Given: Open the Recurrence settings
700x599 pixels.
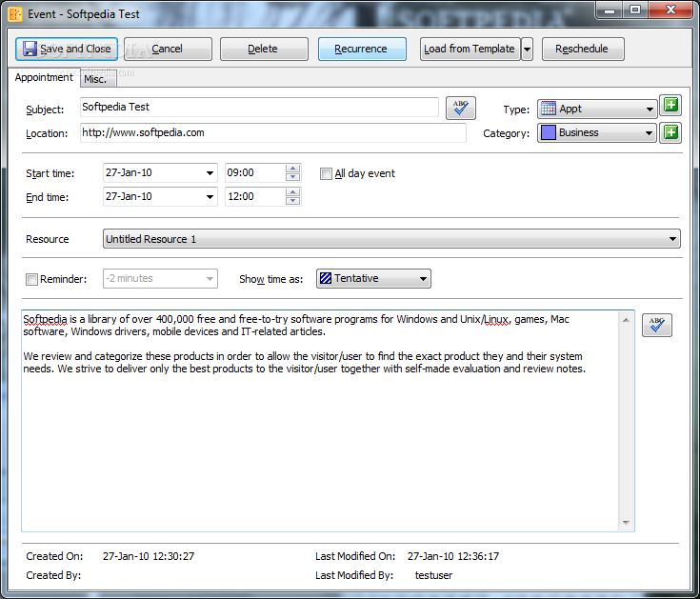Looking at the screenshot, I should click(362, 49).
